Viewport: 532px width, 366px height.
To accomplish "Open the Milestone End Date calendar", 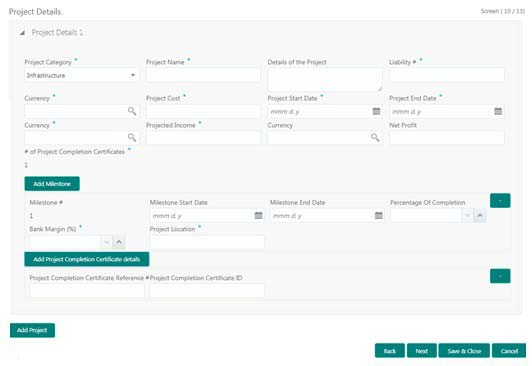I will (x=379, y=215).
